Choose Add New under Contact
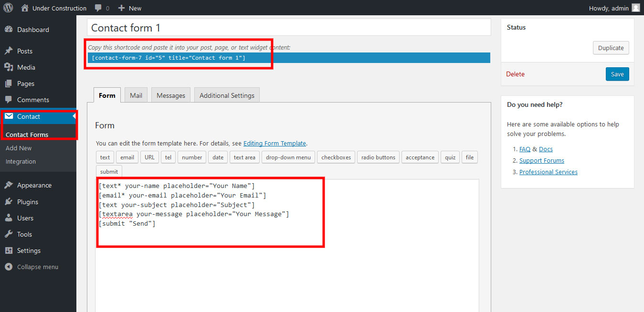This screenshot has width=644, height=312. click(19, 148)
